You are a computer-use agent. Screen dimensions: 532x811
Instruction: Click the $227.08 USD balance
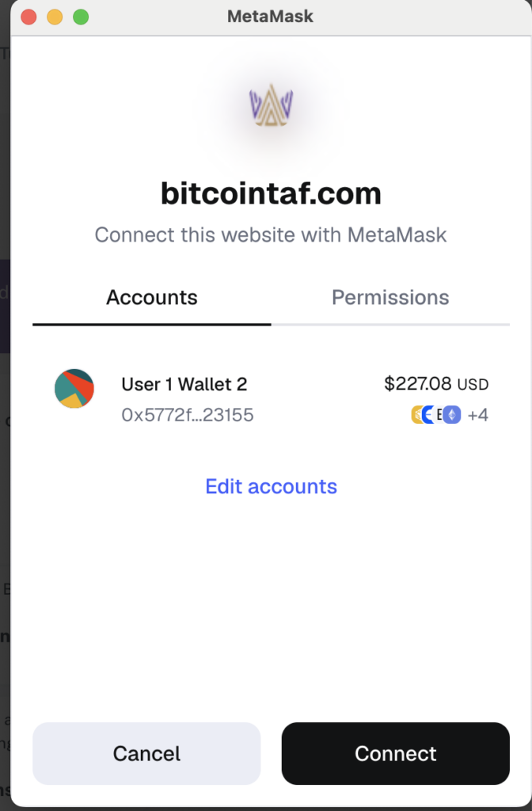[x=436, y=384]
